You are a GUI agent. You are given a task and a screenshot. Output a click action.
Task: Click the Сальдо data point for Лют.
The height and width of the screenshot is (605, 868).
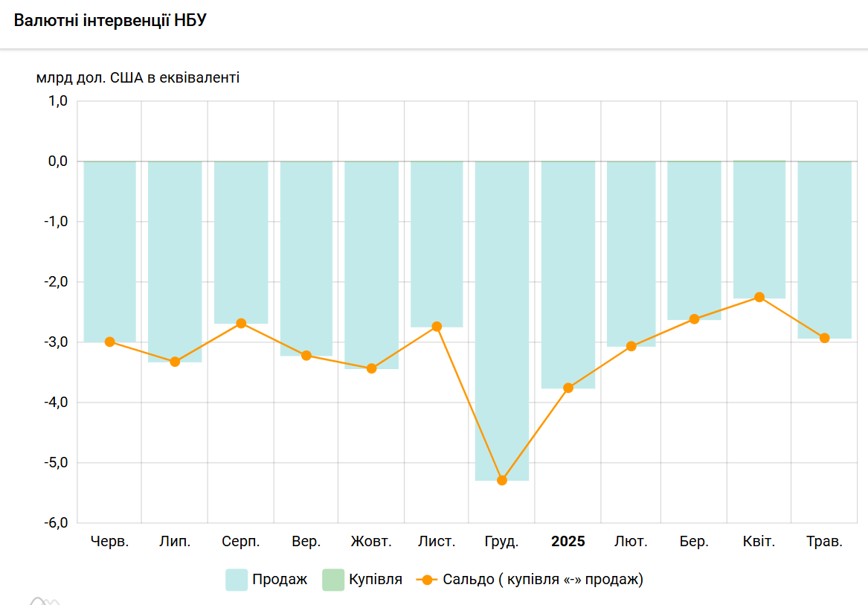(631, 346)
